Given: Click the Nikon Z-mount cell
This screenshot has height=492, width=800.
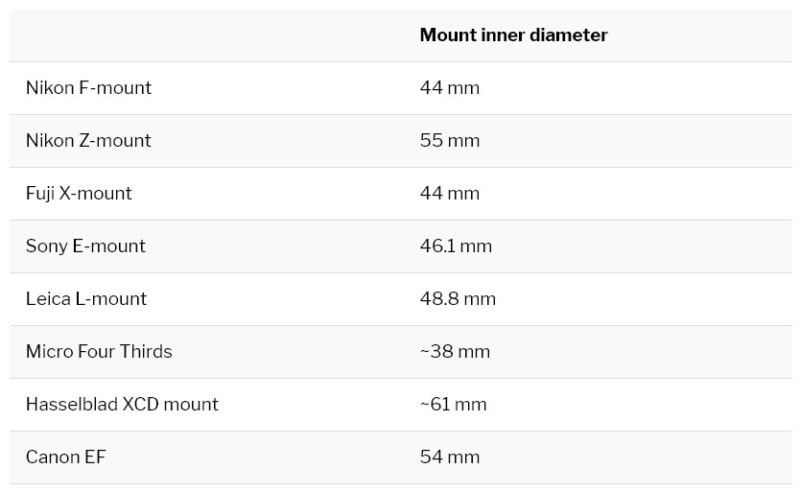Looking at the screenshot, I should [88, 141].
